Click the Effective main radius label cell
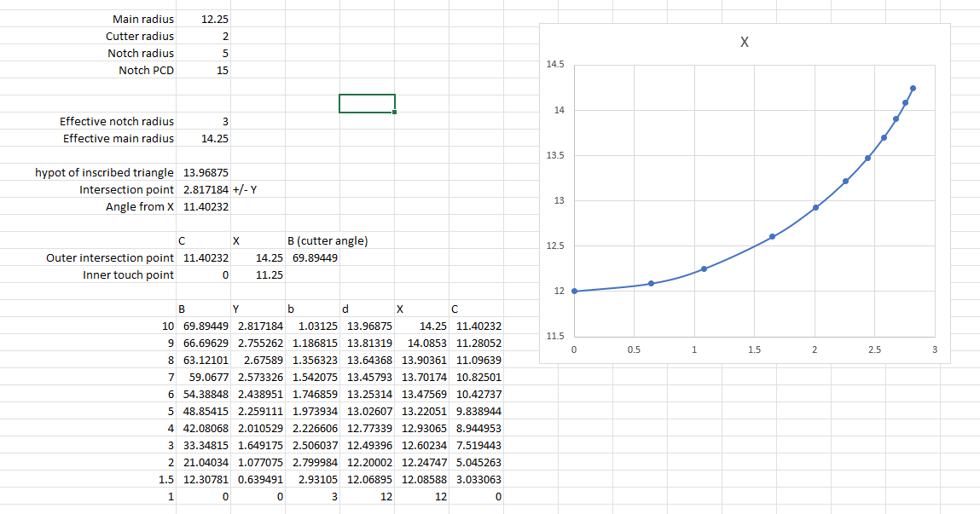Screen dimensions: 980x514 [119, 138]
